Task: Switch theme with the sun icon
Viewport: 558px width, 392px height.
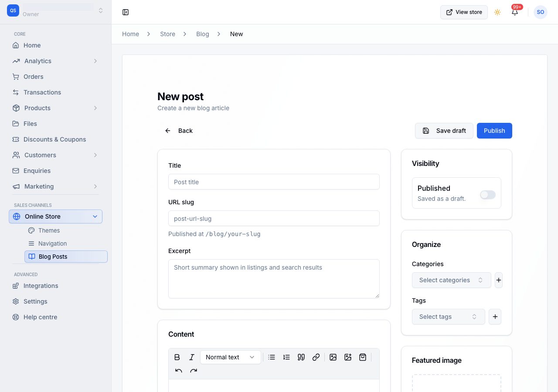Action: (497, 12)
